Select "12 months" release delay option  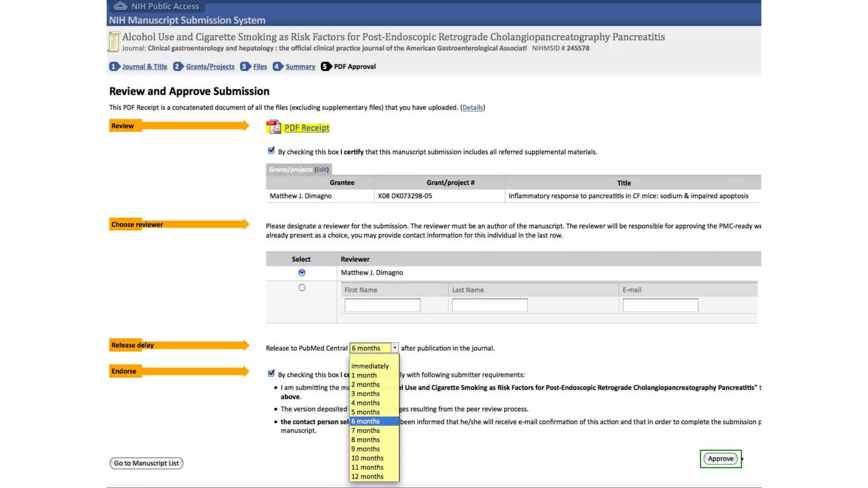tap(367, 477)
